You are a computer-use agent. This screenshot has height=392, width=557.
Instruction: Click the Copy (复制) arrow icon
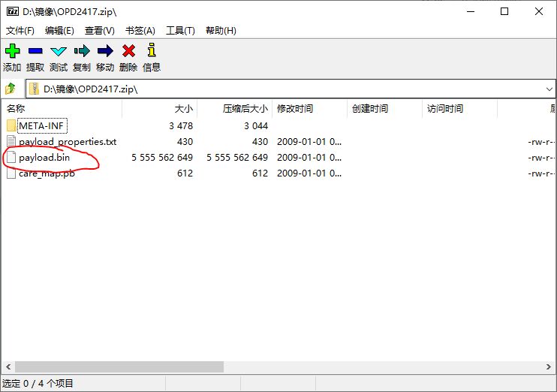coord(82,52)
